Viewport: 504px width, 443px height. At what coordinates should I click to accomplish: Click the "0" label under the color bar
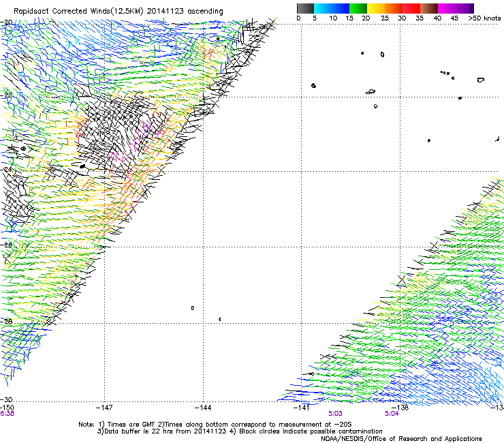point(298,18)
